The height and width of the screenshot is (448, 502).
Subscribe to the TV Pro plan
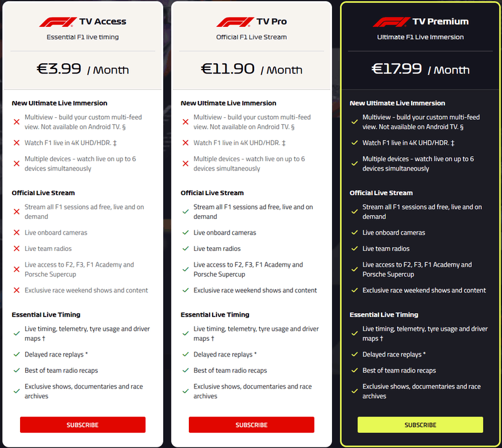(x=252, y=425)
